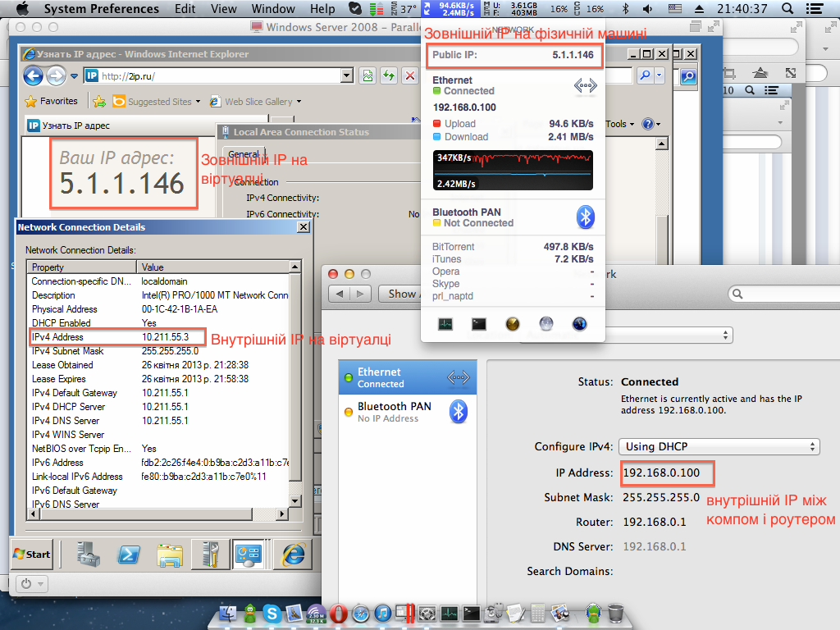The width and height of the screenshot is (840, 630).
Task: Click Skype icon in the macOS Dock
Action: 272,613
